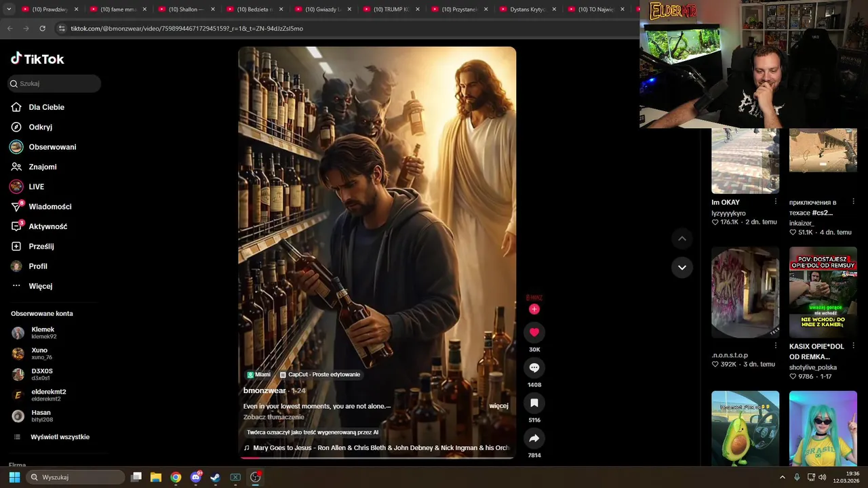Screen dimensions: 868x488
Task: Switch to Dystans Krytyczny browser tab
Action: pos(528,9)
